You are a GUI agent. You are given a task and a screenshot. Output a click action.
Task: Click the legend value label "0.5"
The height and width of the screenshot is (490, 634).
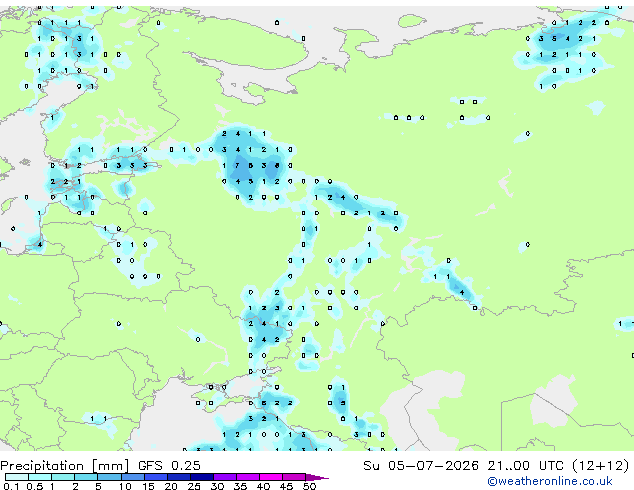tap(34, 486)
